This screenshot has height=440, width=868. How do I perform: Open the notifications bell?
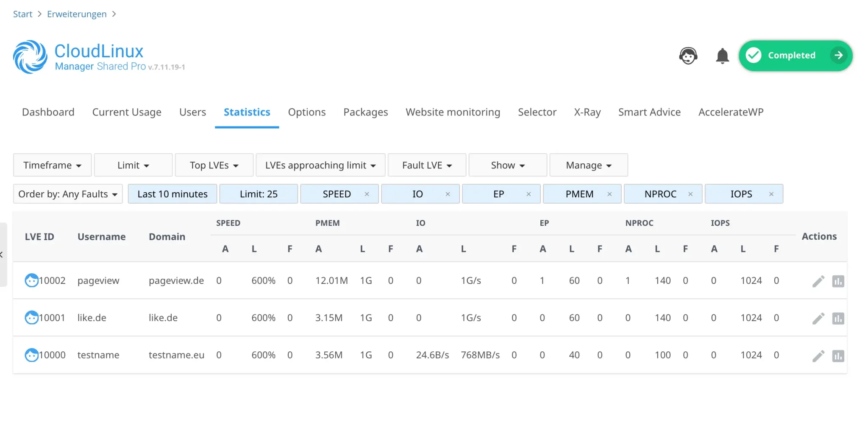(x=722, y=56)
